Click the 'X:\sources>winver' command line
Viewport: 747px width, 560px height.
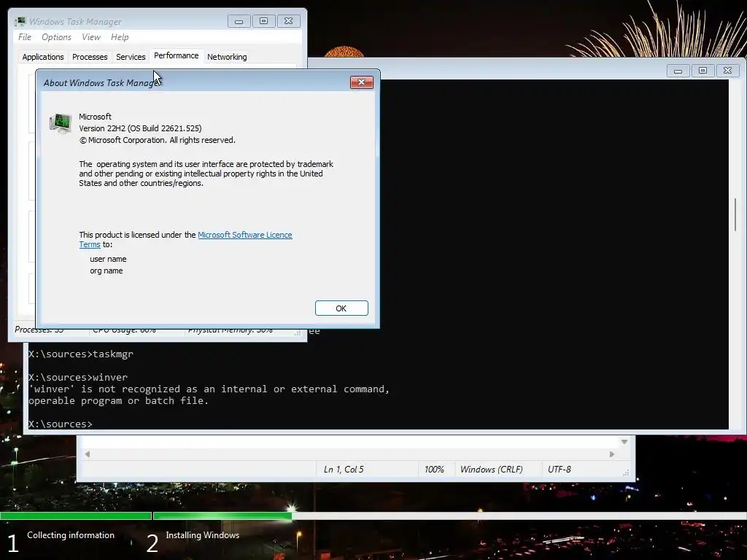(78, 377)
